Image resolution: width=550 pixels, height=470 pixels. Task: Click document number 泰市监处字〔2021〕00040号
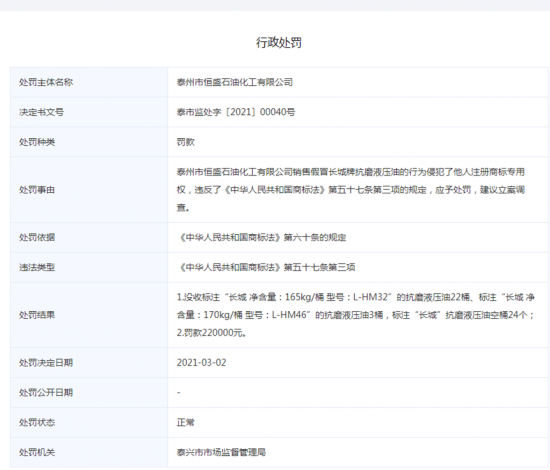coord(236,112)
